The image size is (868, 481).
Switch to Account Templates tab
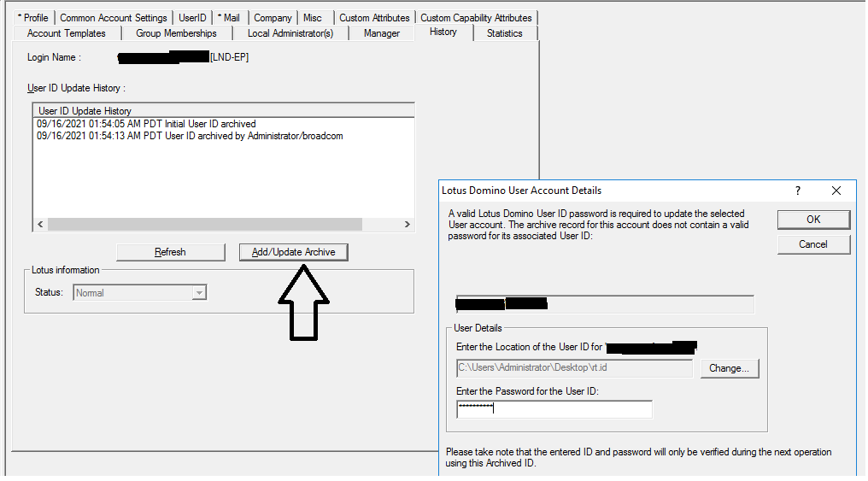(67, 33)
